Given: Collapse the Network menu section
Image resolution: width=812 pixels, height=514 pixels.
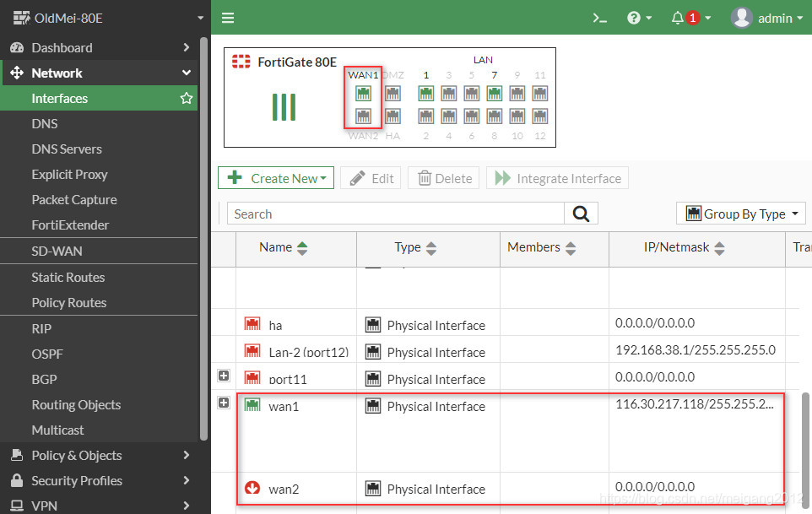Looking at the screenshot, I should (x=99, y=73).
